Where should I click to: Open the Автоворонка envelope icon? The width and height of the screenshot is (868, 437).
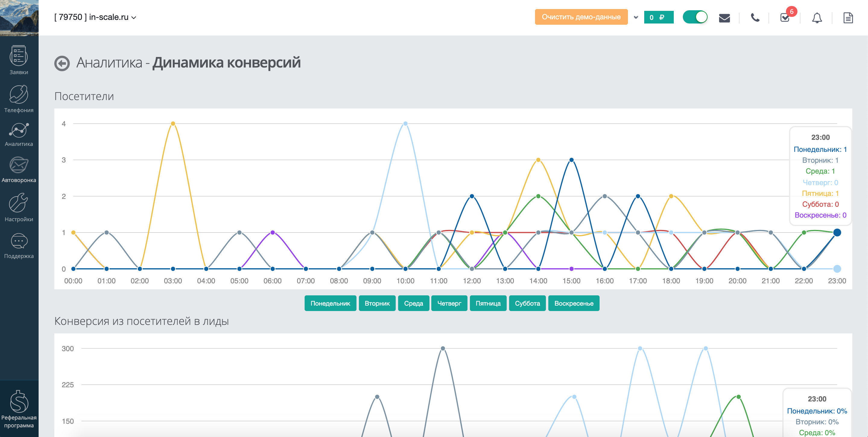click(18, 165)
